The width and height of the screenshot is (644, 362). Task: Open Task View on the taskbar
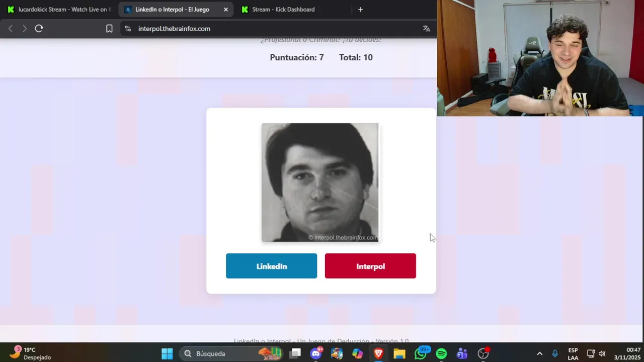click(x=295, y=353)
